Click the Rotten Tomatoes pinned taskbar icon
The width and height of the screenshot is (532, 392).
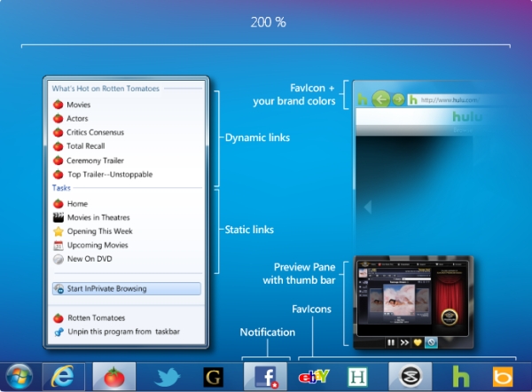tap(113, 377)
